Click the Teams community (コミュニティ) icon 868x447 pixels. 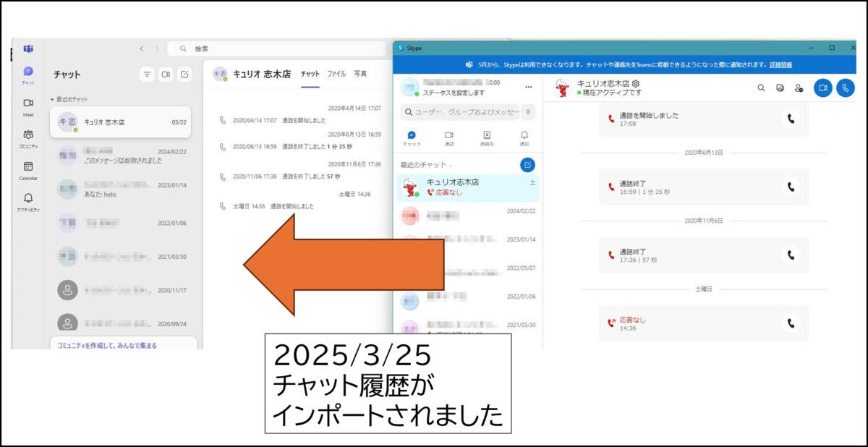click(x=28, y=137)
